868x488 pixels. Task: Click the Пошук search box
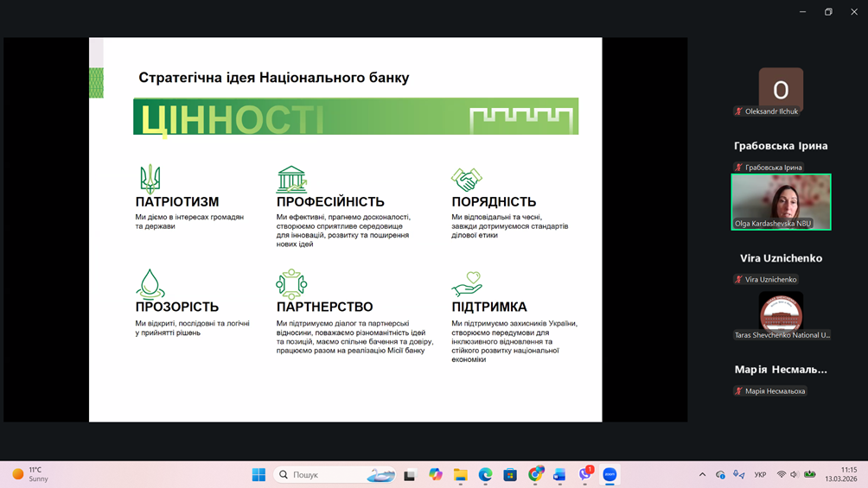(333, 474)
